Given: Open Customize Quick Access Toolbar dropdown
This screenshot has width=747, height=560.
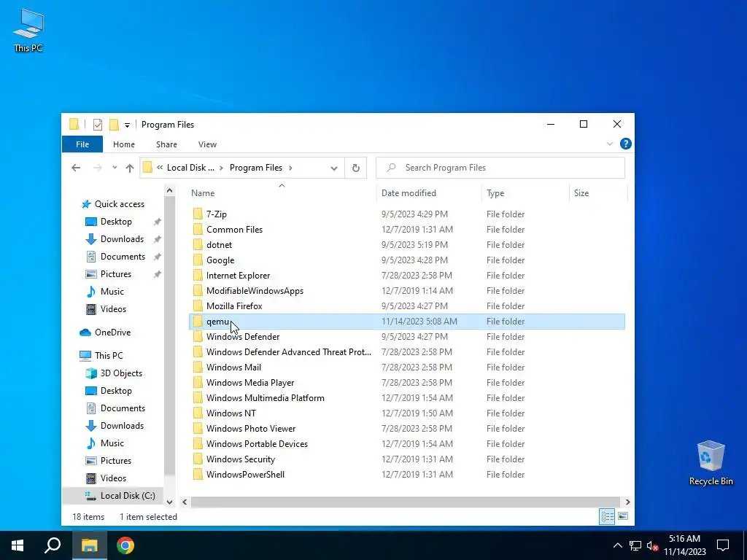Looking at the screenshot, I should click(127, 125).
